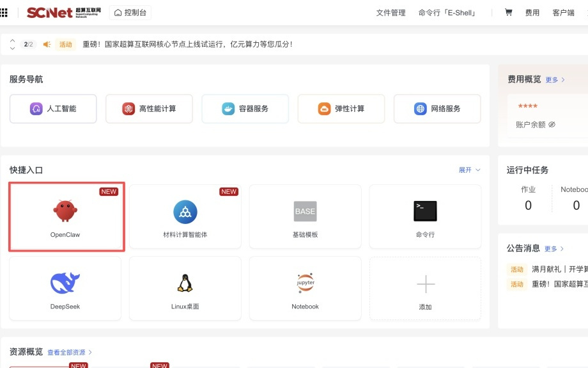This screenshot has height=368, width=588.
Task: Click the 账户余额 label
Action: coord(530,125)
